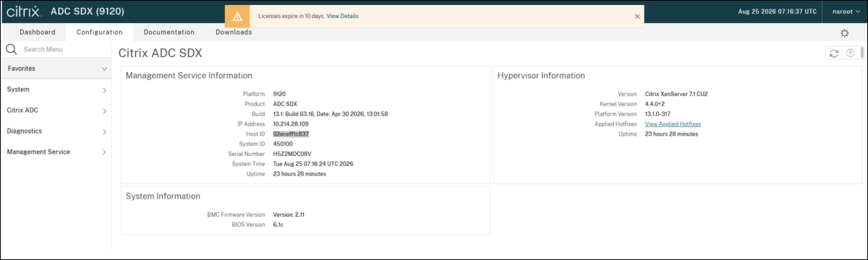This screenshot has width=868, height=260.
Task: Select Management Service in the sidebar
Action: tap(38, 152)
